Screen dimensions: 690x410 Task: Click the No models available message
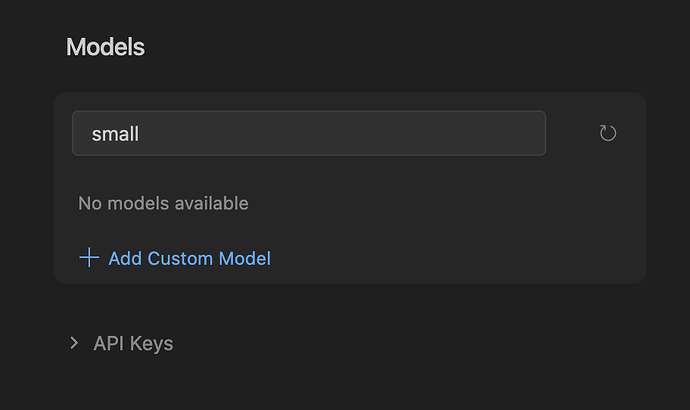pos(163,203)
